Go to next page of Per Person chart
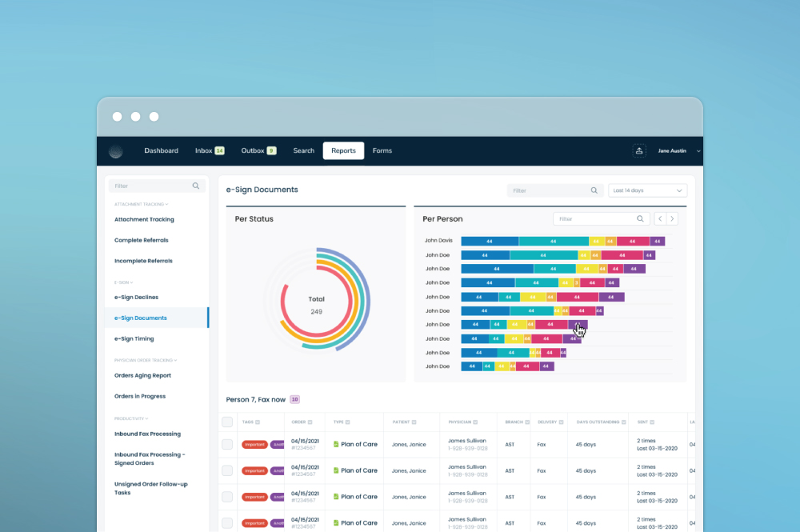This screenshot has height=532, width=800. point(673,218)
